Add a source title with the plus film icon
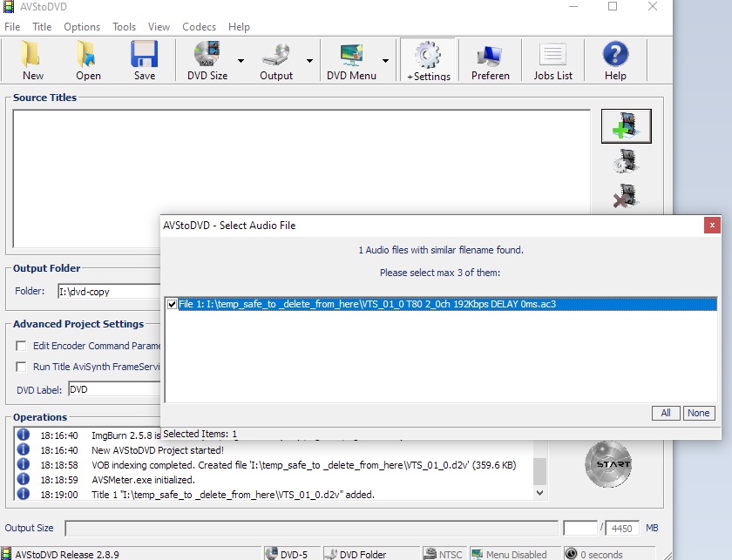 click(626, 126)
